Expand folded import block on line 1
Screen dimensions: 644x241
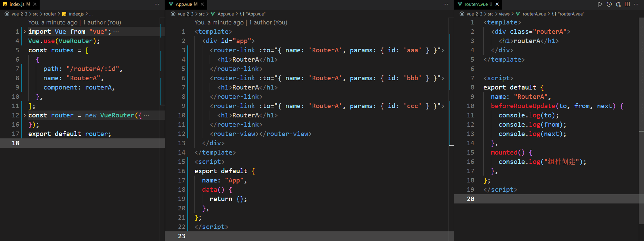[x=24, y=32]
